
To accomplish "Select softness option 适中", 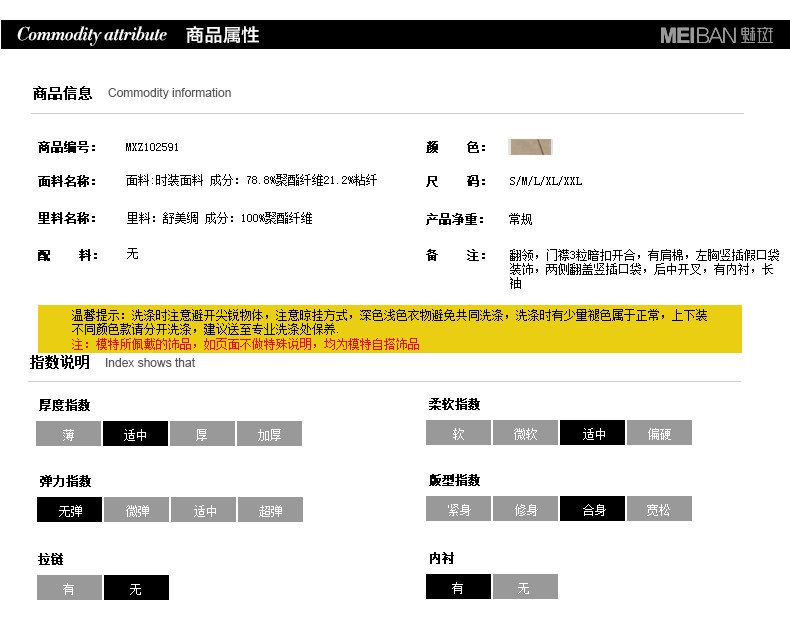I will tap(592, 433).
